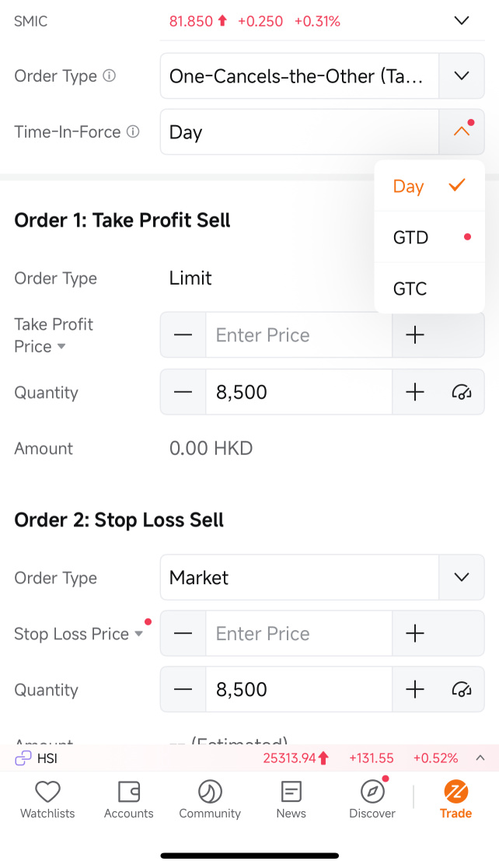Focus the Take Profit Enter Price field

(x=298, y=335)
